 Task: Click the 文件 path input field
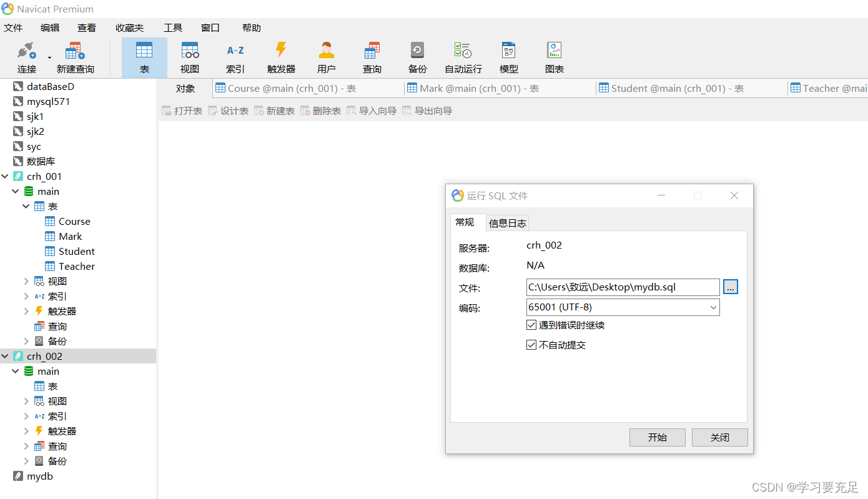623,287
